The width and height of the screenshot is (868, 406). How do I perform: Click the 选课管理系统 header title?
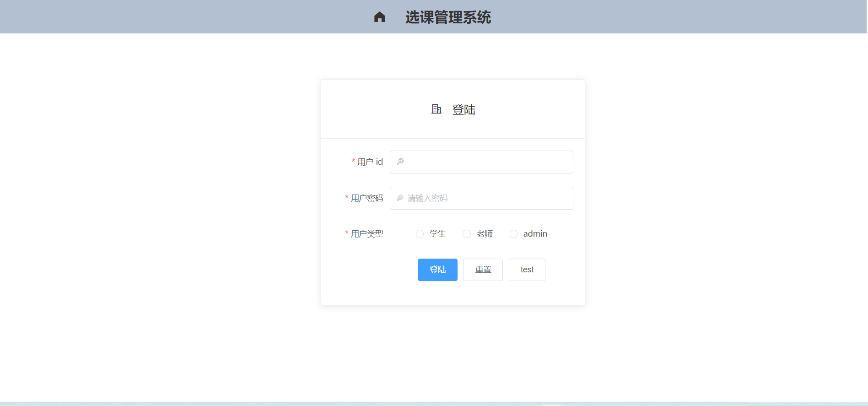point(448,17)
